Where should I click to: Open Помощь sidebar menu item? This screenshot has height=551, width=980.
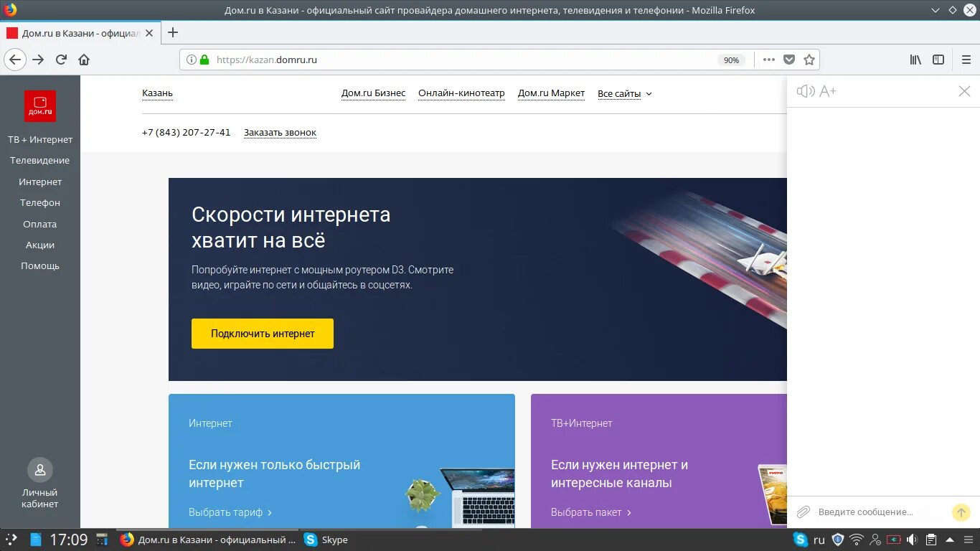[40, 266]
